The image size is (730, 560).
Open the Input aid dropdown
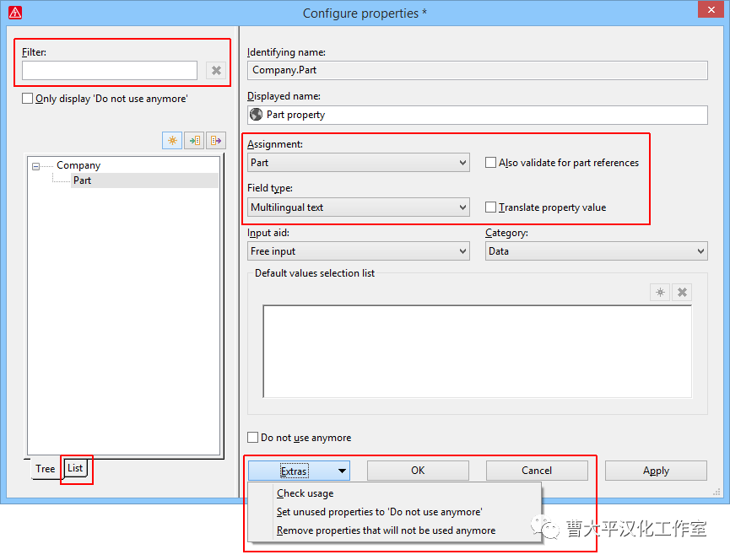coord(359,251)
